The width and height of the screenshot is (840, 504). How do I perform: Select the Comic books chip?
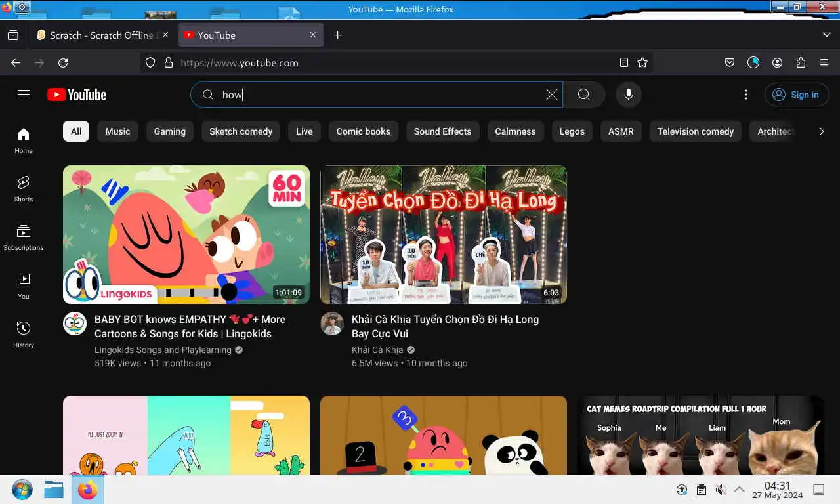click(x=364, y=131)
